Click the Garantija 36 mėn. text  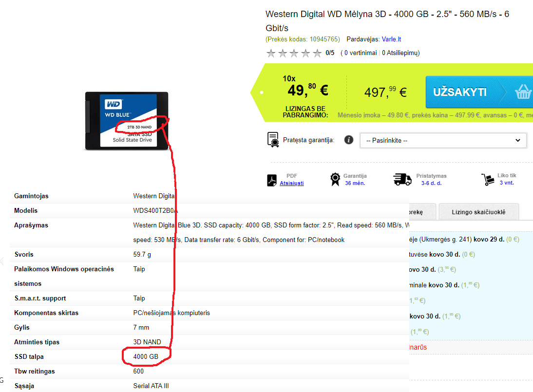coord(355,179)
